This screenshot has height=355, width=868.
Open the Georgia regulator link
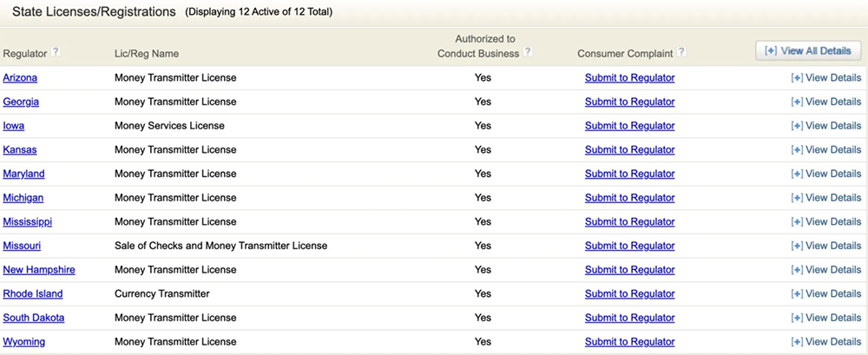pos(21,102)
